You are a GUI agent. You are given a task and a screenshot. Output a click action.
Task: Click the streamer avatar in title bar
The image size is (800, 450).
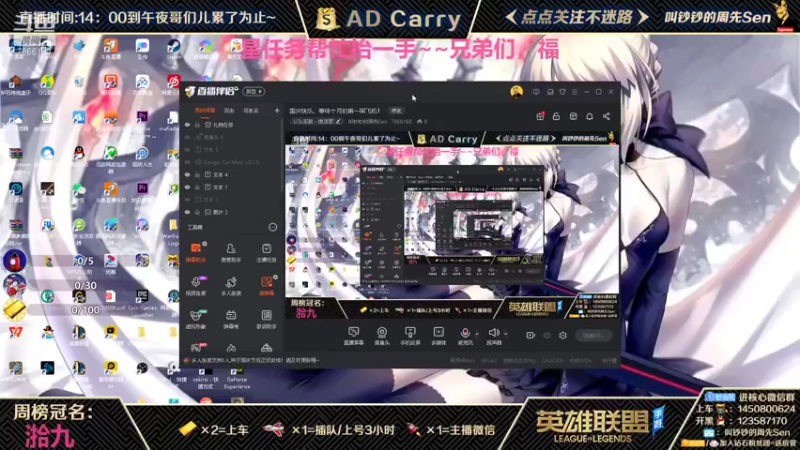516,92
